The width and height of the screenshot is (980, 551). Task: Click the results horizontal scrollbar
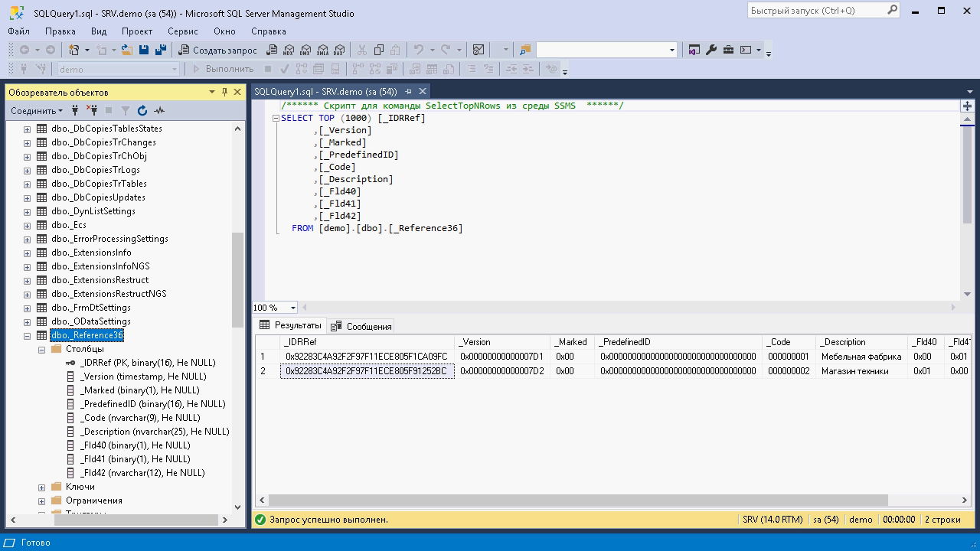point(578,500)
